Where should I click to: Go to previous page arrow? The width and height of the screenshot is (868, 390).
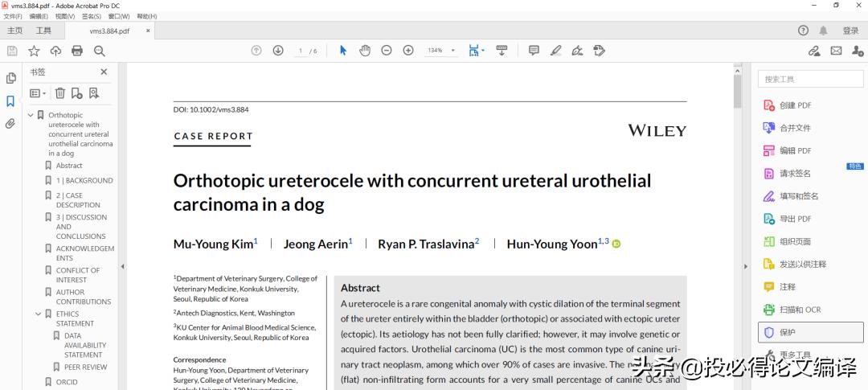click(x=256, y=51)
